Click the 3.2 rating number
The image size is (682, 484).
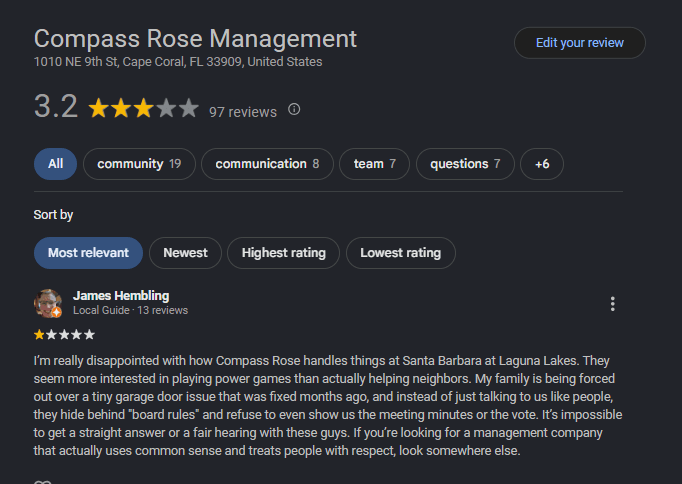pyautogui.click(x=56, y=107)
